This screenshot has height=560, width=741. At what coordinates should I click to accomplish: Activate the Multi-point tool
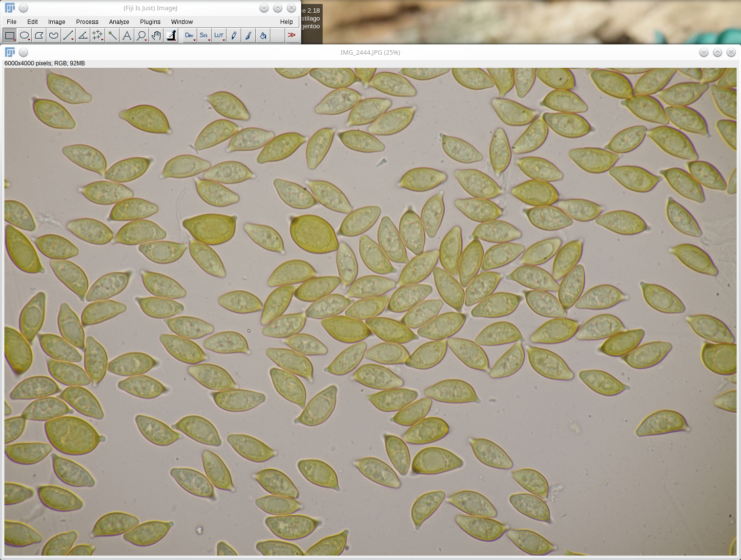point(98,35)
